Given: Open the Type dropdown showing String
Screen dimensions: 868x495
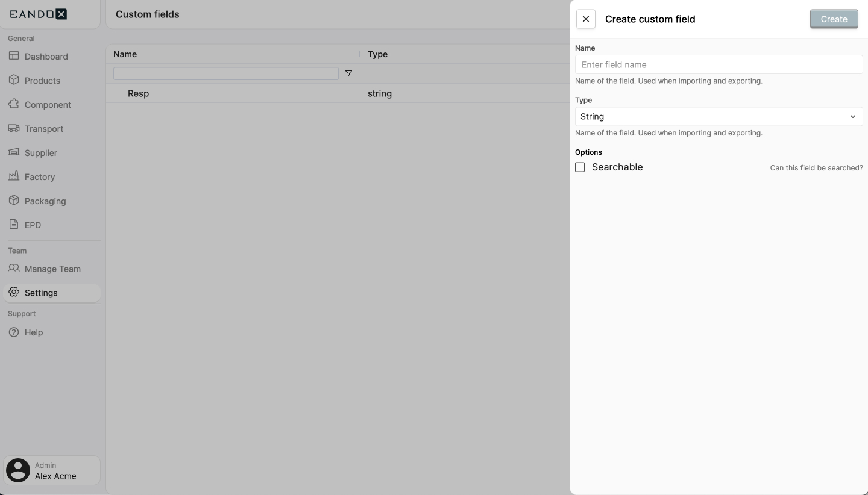Looking at the screenshot, I should pyautogui.click(x=717, y=116).
